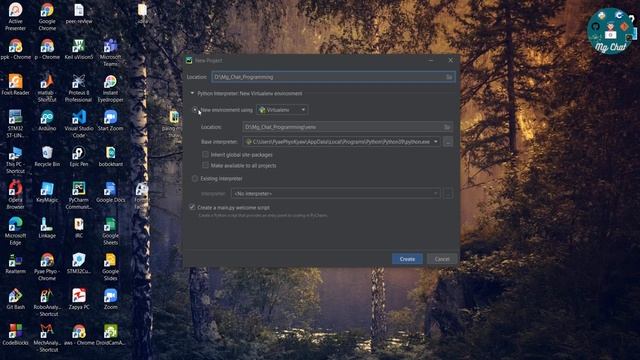The width and height of the screenshot is (640, 360).
Task: Open the Base interpreter dropdown
Action: coord(342,142)
